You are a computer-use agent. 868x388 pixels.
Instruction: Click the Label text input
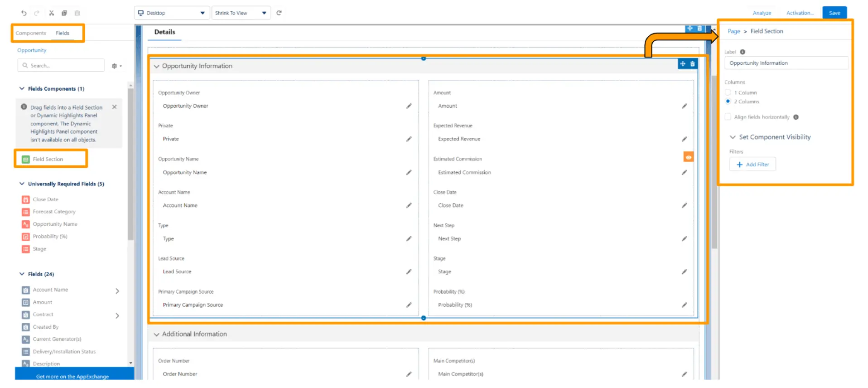click(786, 63)
